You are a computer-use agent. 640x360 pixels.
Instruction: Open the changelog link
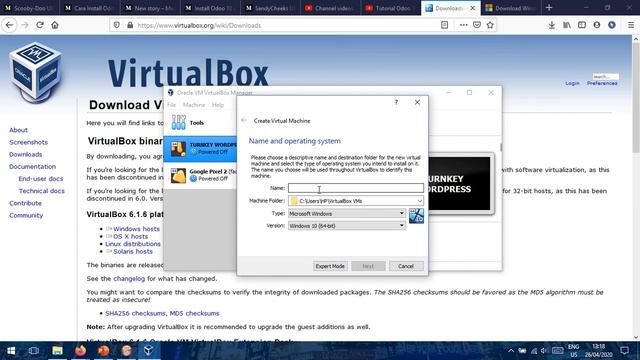(x=129, y=279)
